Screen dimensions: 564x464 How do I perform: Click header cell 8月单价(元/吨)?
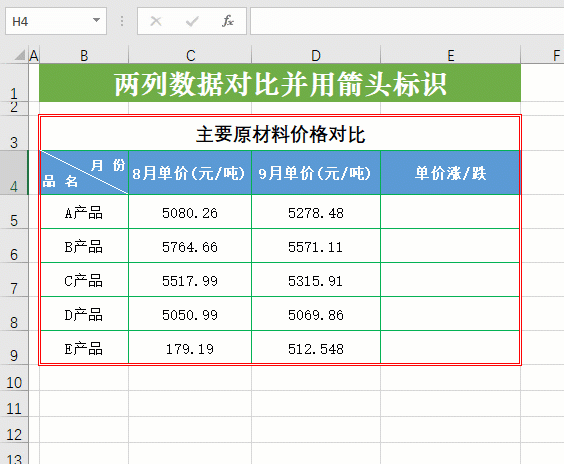point(190,173)
